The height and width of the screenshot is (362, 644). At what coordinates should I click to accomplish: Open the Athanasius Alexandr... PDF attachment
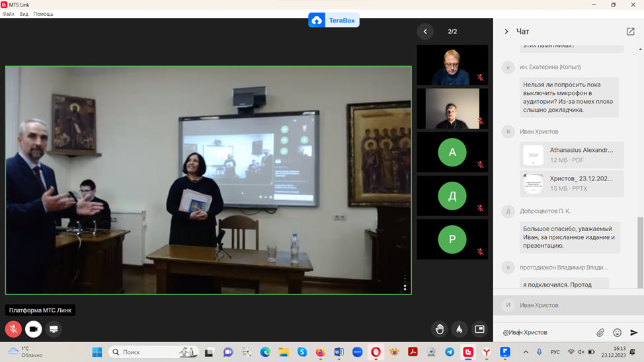[572, 155]
